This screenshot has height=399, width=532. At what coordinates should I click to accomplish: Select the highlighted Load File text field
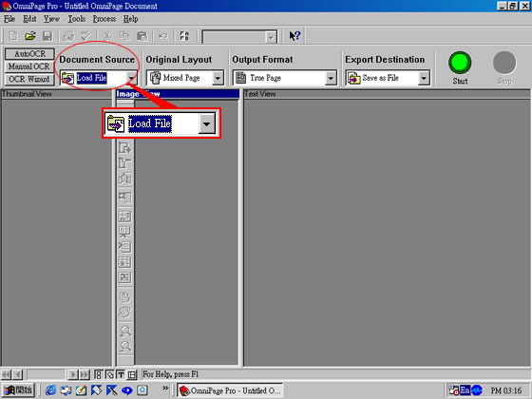pyautogui.click(x=92, y=78)
